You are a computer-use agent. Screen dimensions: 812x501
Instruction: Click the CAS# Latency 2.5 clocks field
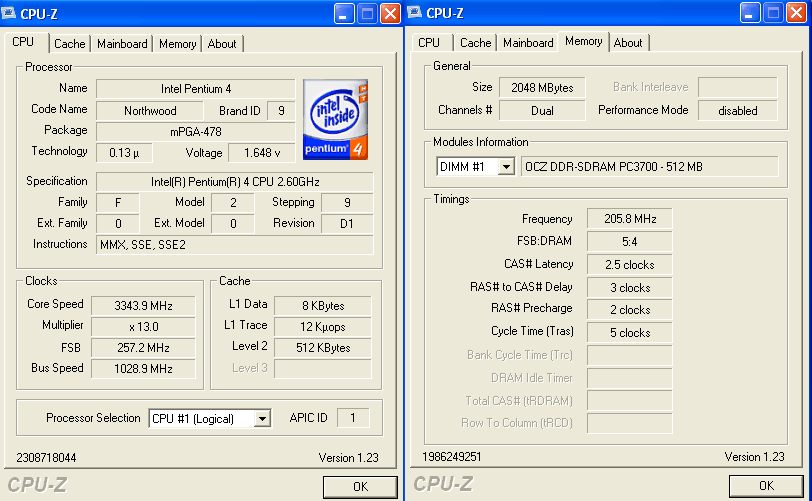coord(629,264)
